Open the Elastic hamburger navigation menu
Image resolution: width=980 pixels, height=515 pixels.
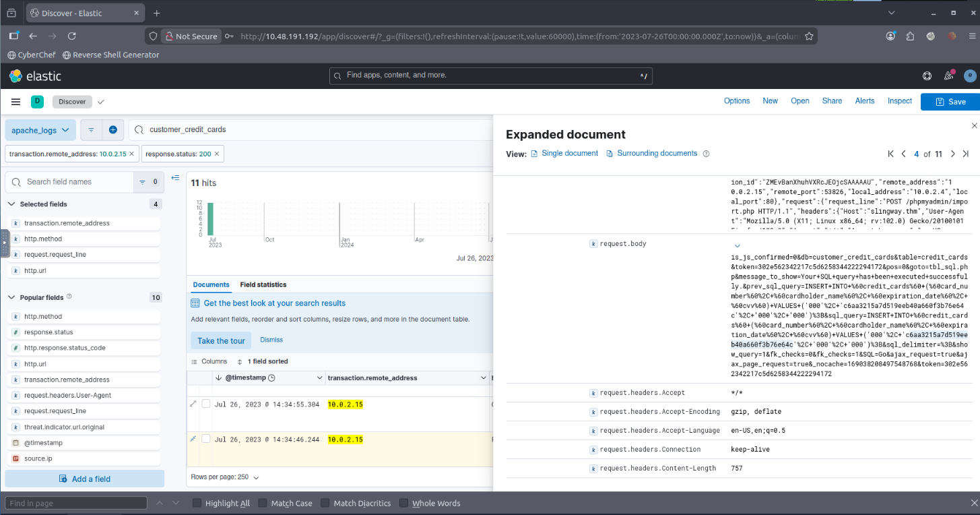point(15,102)
